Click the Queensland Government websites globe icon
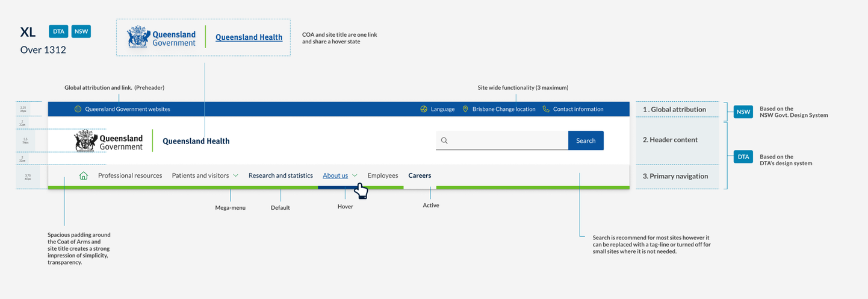The height and width of the screenshot is (299, 868). pos(78,109)
